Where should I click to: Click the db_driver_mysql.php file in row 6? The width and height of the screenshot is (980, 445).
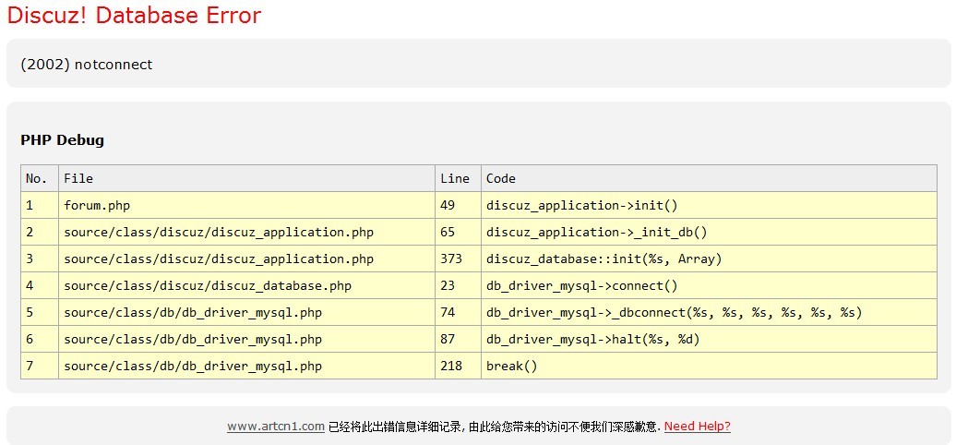pos(247,340)
